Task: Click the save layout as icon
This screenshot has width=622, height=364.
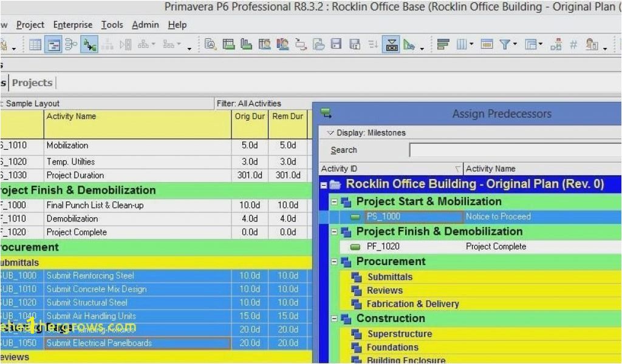Action: click(x=354, y=44)
